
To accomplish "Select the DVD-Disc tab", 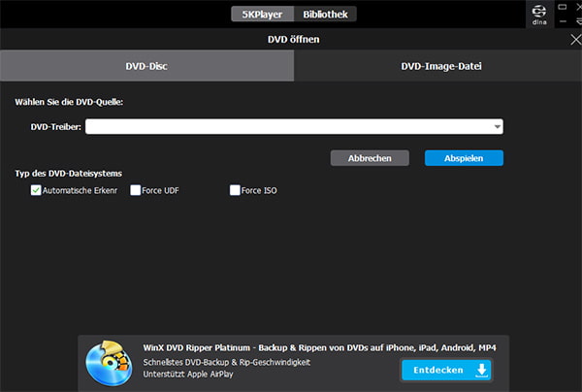I will (147, 66).
